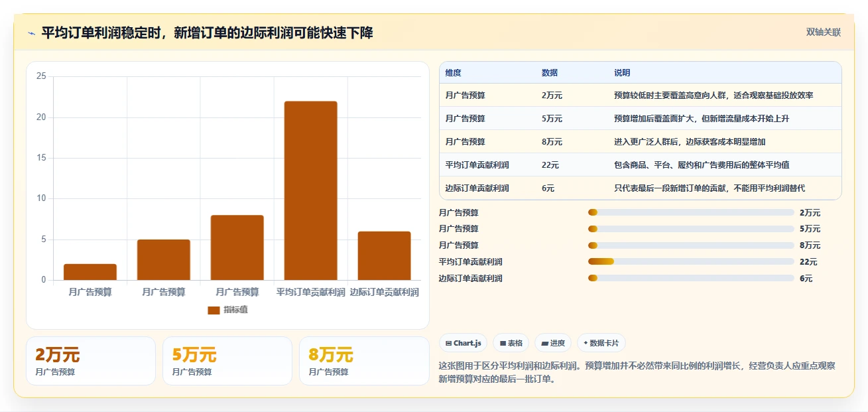The width and height of the screenshot is (868, 412).
Task: Open the 5万元 月广告预算 data card
Action: 227,361
